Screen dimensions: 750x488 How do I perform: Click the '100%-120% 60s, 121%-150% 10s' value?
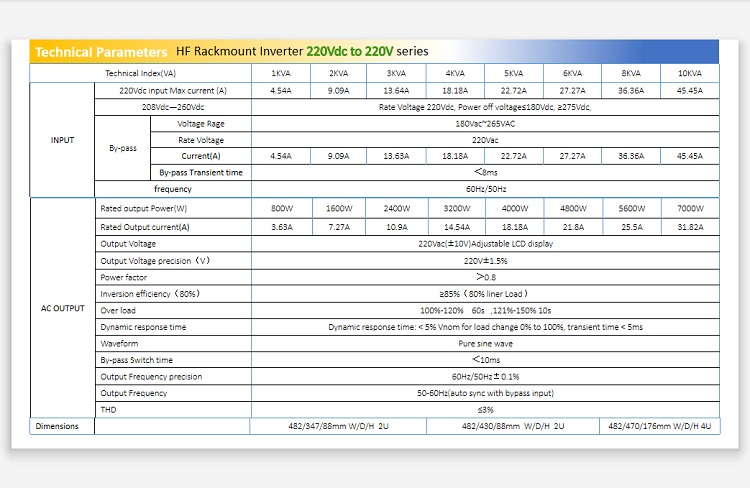(x=485, y=311)
